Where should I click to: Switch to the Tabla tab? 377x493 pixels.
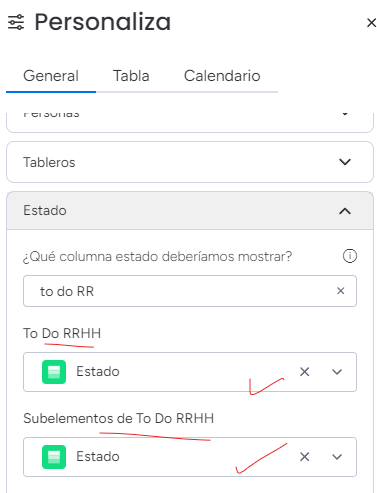(x=131, y=76)
